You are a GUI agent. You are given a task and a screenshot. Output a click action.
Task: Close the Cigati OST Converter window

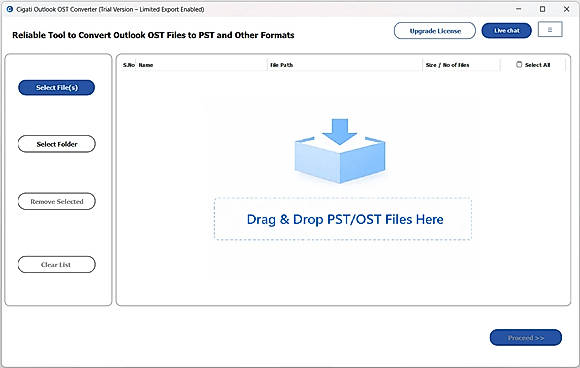click(566, 9)
